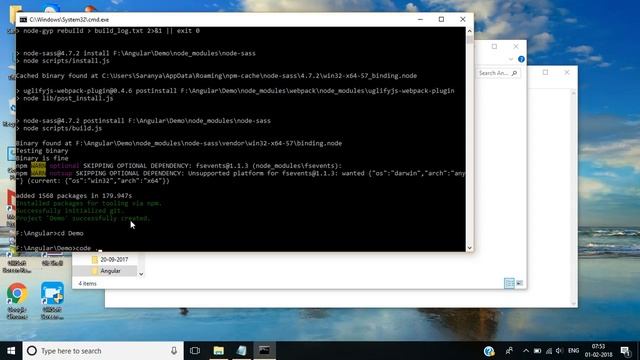Screen dimensions: 640x360
Task: Click search magnifier icon in Explorer
Action: pyautogui.click(x=514, y=73)
